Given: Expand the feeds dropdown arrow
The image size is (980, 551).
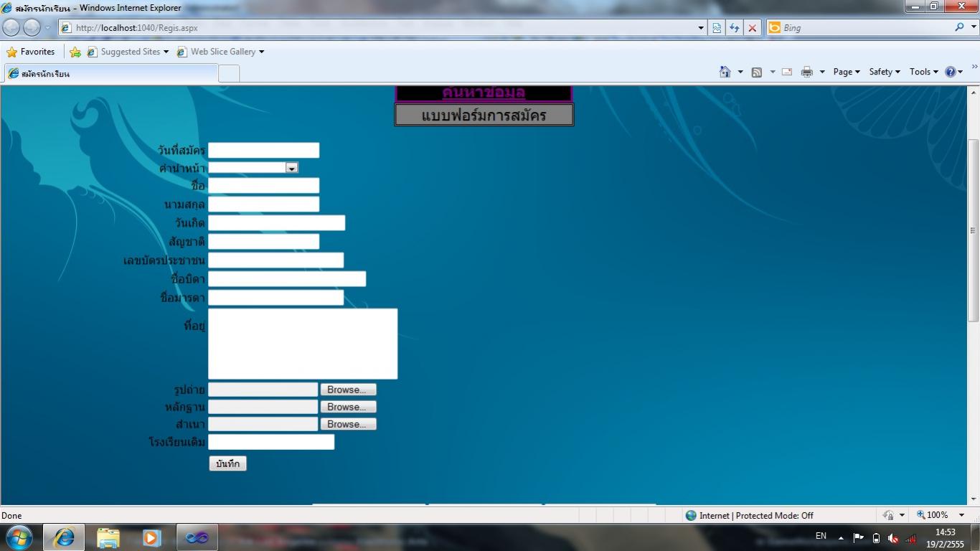Looking at the screenshot, I should coord(773,72).
